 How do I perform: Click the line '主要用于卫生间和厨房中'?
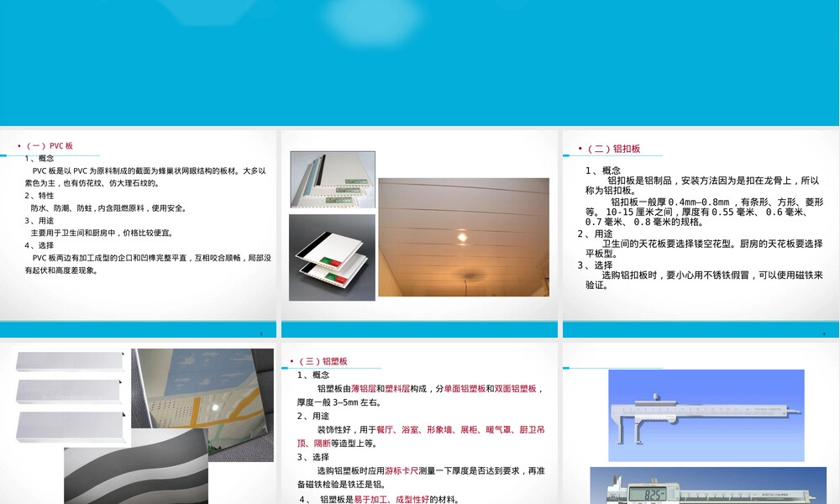tap(73, 233)
